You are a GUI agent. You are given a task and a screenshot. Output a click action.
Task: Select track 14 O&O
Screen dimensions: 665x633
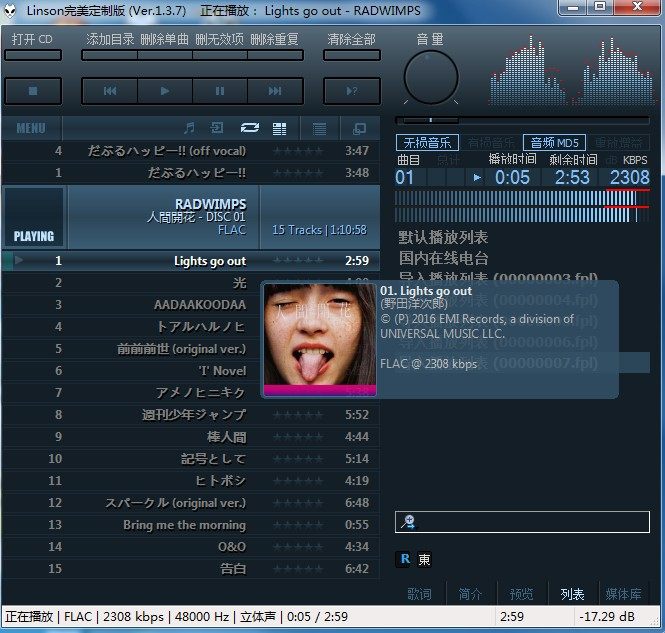click(191, 547)
